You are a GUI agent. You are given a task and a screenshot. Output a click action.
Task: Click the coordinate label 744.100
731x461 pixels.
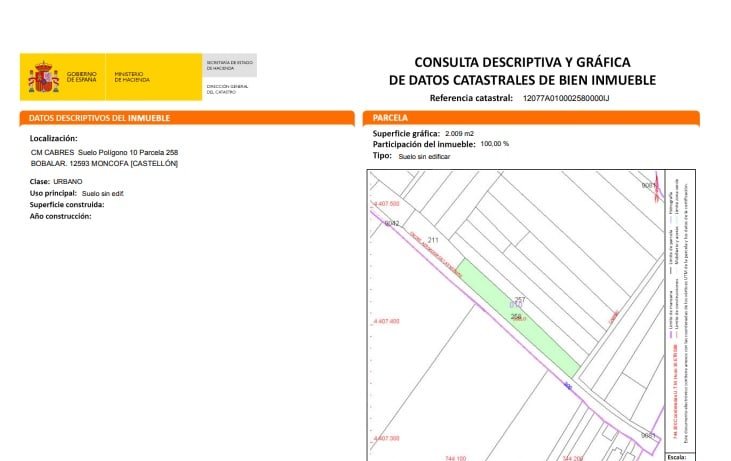click(455, 458)
